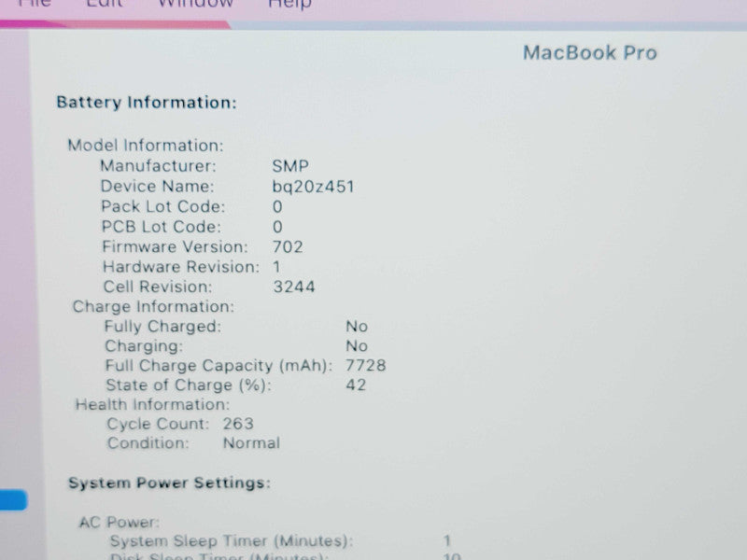747x560 pixels.
Task: Click the State of Charge (%) label
Action: click(x=189, y=385)
